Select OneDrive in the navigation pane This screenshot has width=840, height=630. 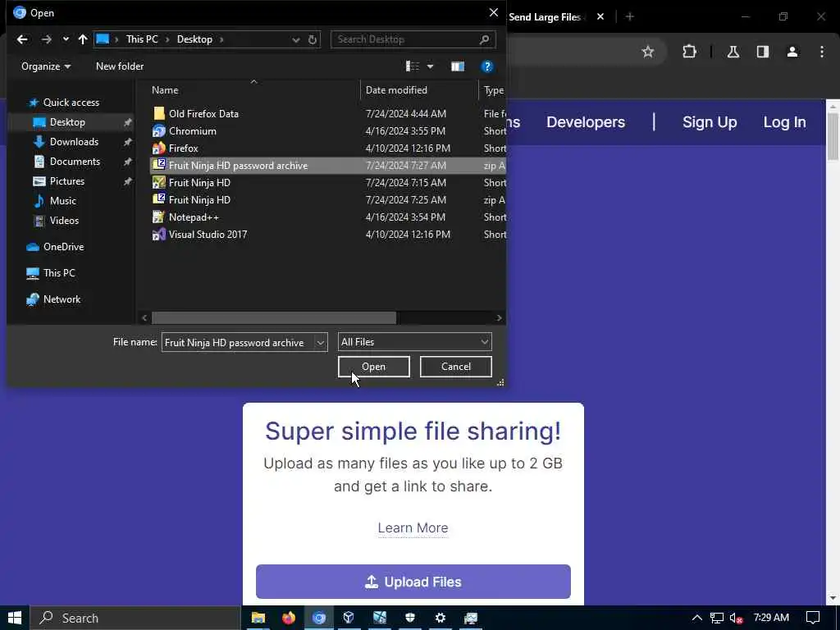coord(63,247)
